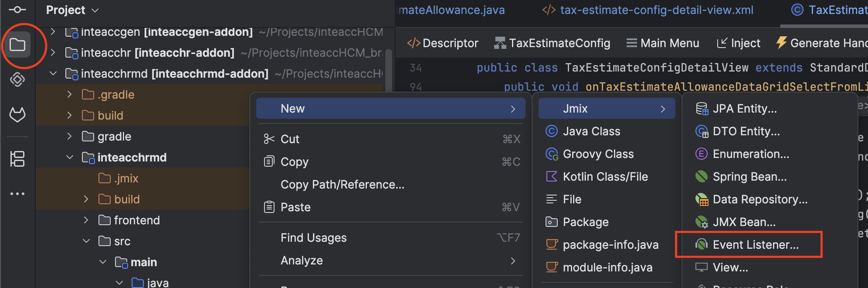Click the Descriptor button in editor toolbar
This screenshot has height=288, width=868.
(x=442, y=43)
